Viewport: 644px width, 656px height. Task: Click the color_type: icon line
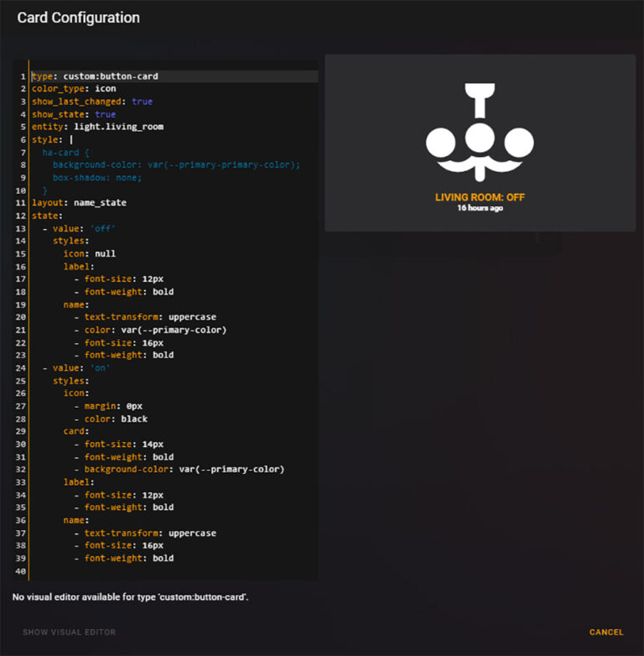pos(74,89)
